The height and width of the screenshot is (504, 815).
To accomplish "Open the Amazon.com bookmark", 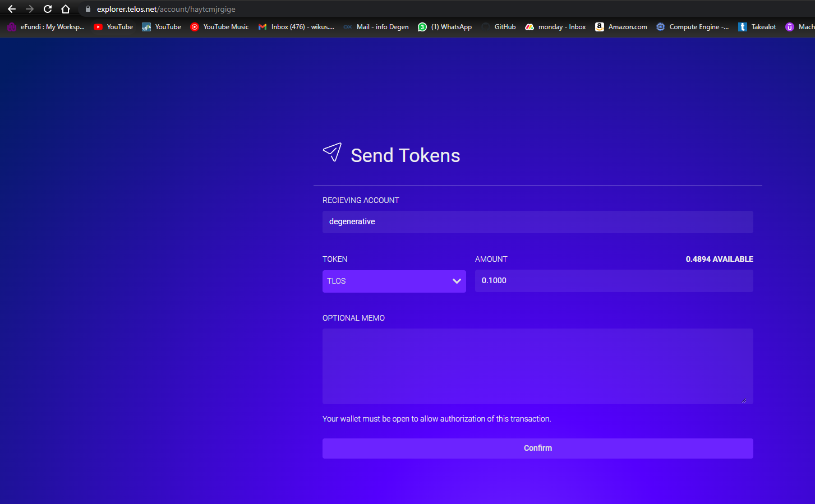I will 621,26.
